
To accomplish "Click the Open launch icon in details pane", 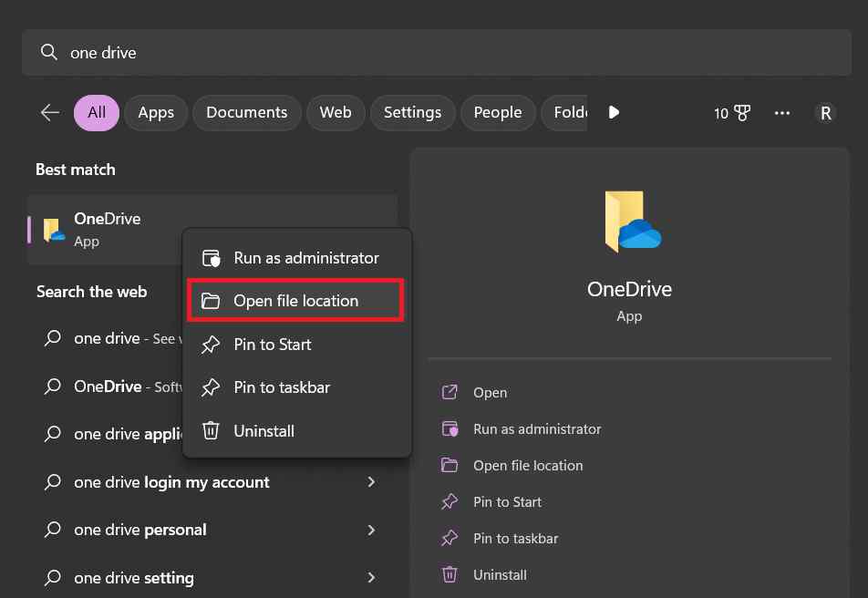I will tap(449, 392).
